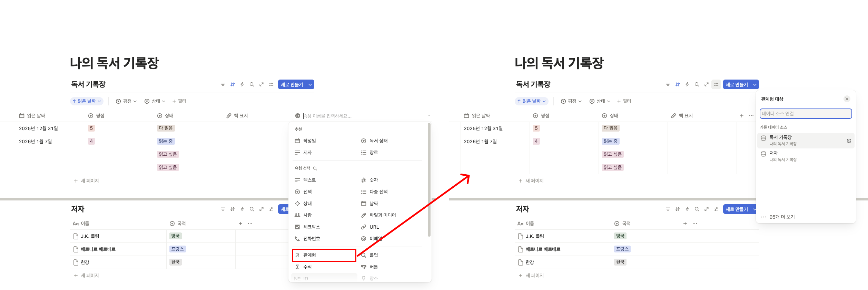Click the property menu vertical scrollbar
This screenshot has height=290, width=868.
[429, 180]
